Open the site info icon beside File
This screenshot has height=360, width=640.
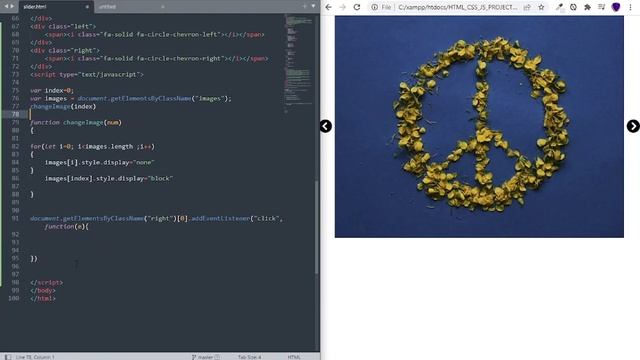374,7
